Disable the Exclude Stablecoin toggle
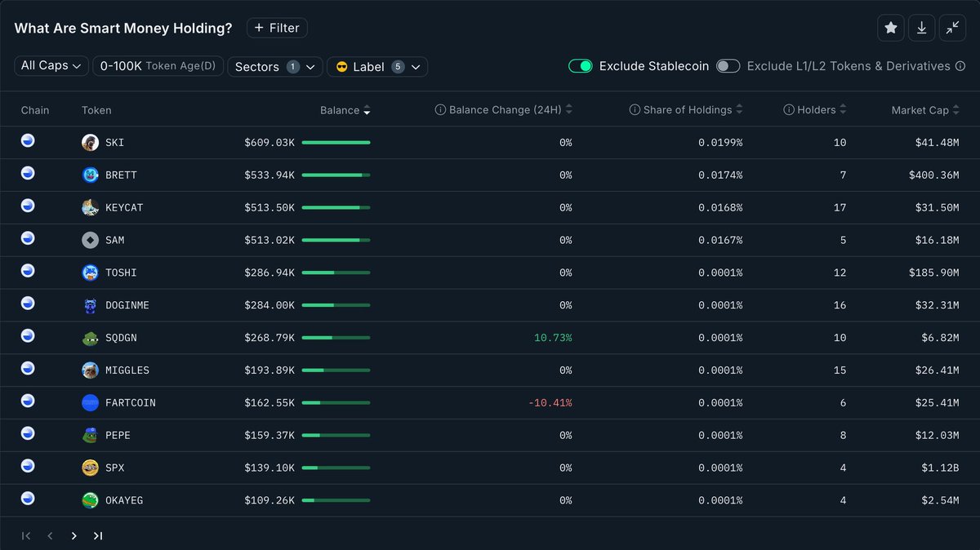Viewport: 980px width, 550px height. [581, 66]
